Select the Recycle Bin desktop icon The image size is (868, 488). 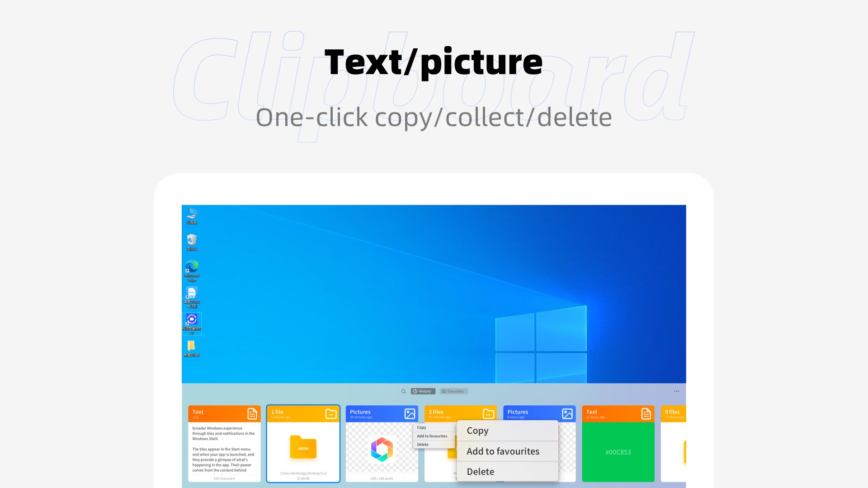(x=192, y=241)
